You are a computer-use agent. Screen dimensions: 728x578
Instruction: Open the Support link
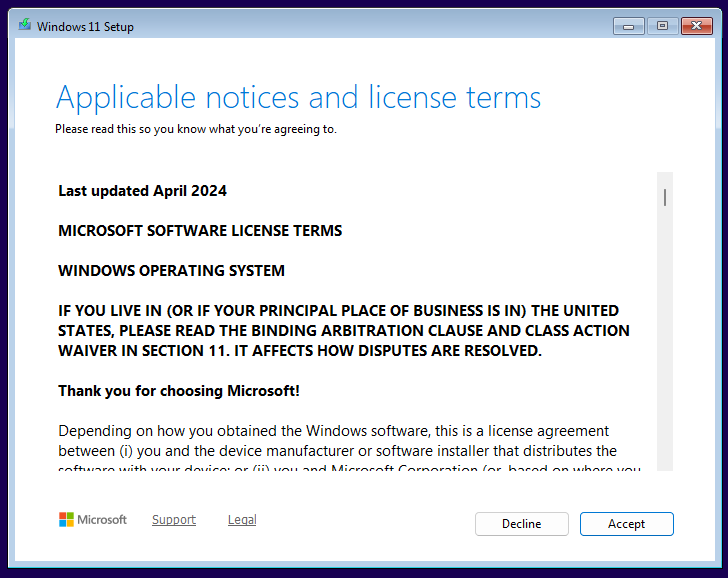(x=174, y=520)
